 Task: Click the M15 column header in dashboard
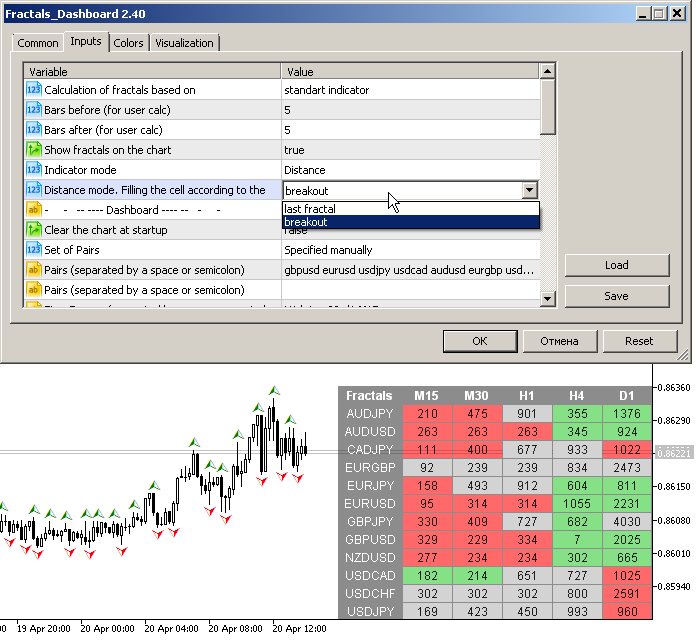(x=426, y=396)
